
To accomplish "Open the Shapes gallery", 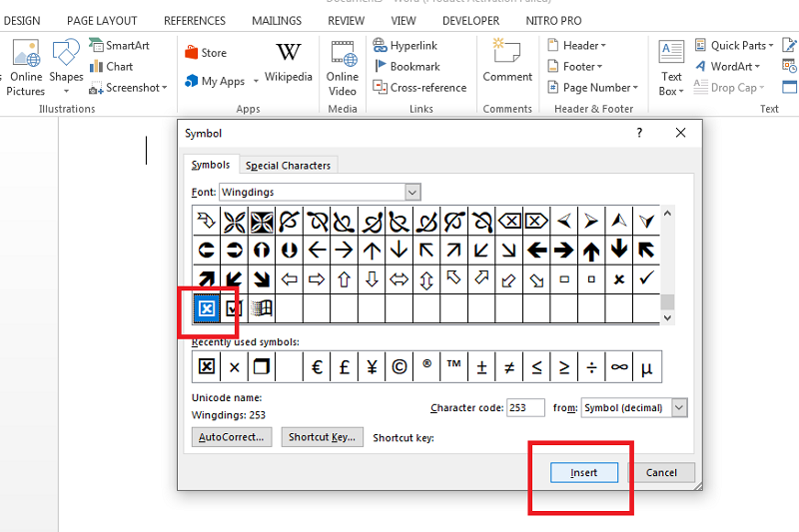I will (66, 66).
